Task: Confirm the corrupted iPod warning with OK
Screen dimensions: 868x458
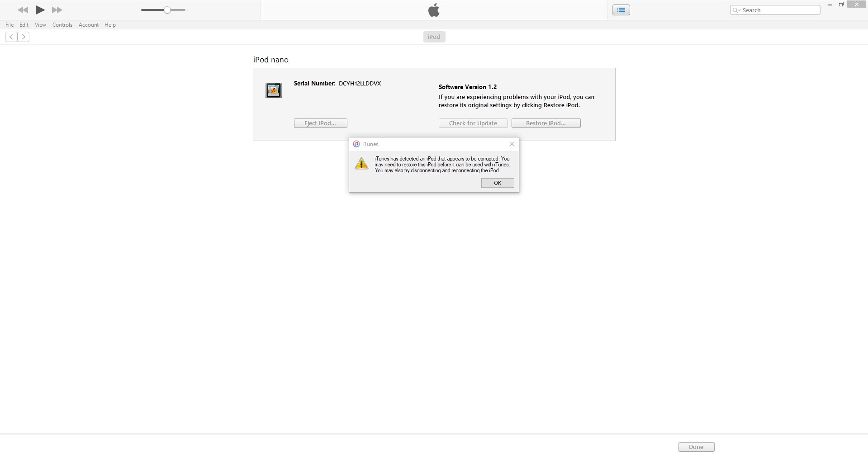Action: click(x=498, y=183)
